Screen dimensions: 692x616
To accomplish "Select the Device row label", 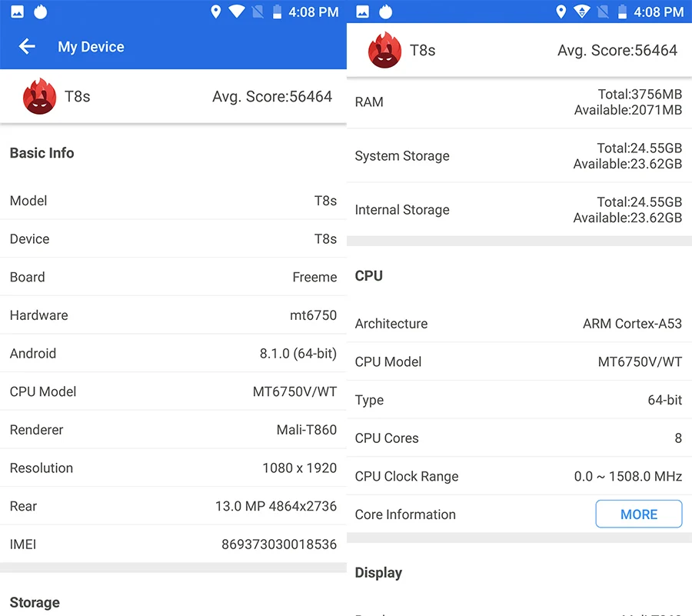I will point(29,238).
